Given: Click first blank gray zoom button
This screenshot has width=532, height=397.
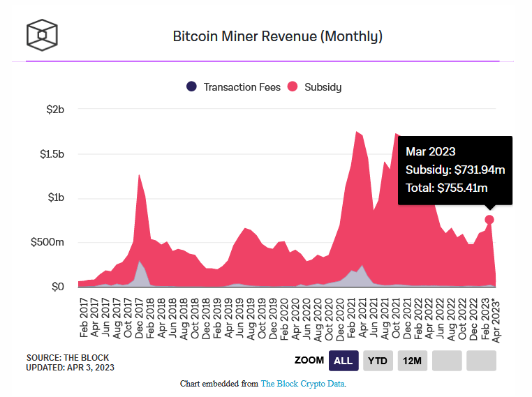Looking at the screenshot, I should pos(447,361).
